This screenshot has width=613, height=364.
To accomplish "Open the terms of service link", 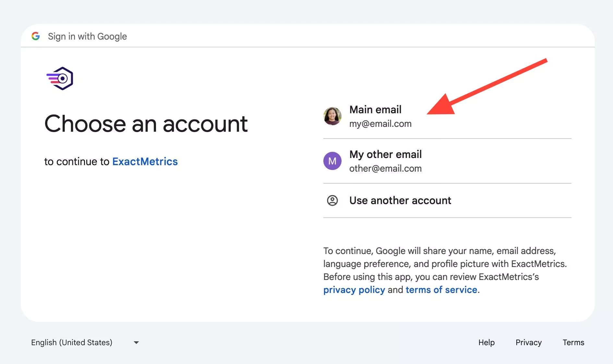I will tap(441, 290).
